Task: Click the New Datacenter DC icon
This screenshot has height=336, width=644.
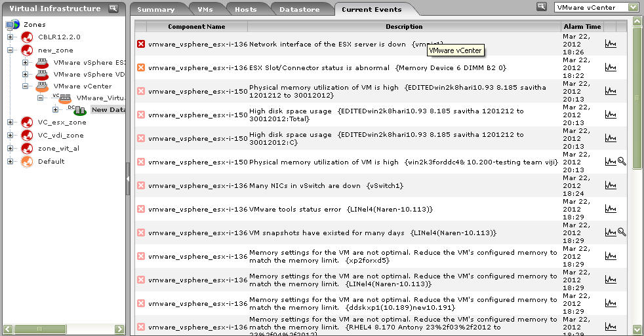Action: click(77, 109)
